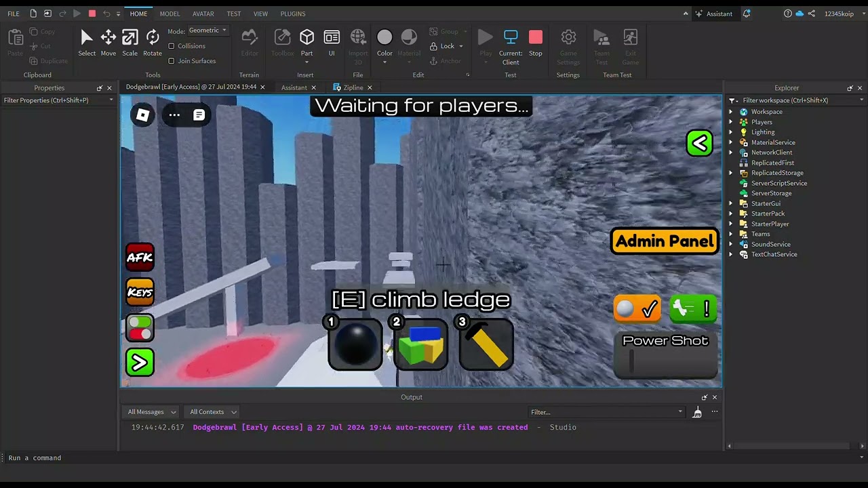
Task: Switch to the MODEL ribbon tab
Action: [x=170, y=14]
